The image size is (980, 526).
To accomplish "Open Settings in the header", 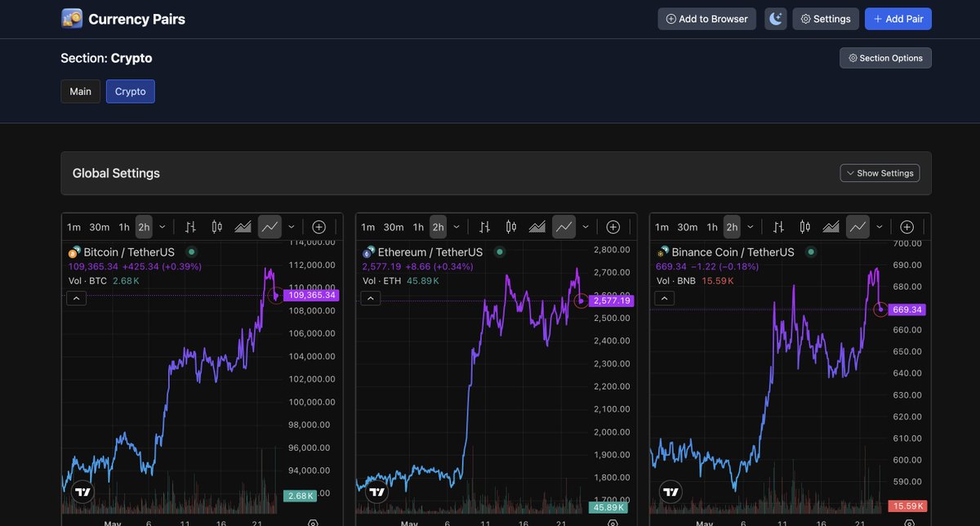I will pyautogui.click(x=825, y=19).
